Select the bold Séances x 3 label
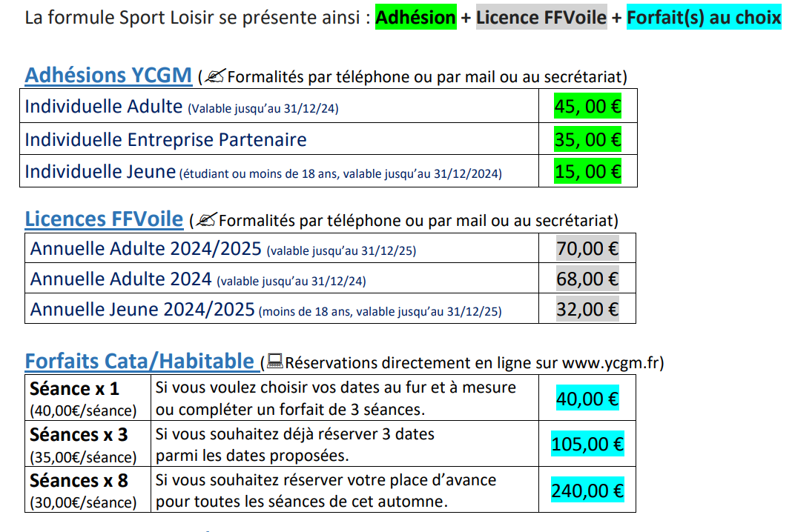 79,435
